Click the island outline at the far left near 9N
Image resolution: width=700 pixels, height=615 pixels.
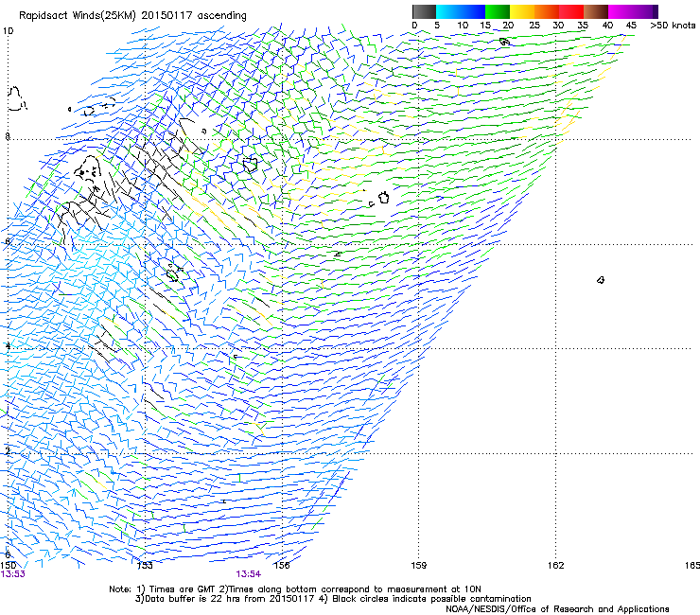click(16, 98)
